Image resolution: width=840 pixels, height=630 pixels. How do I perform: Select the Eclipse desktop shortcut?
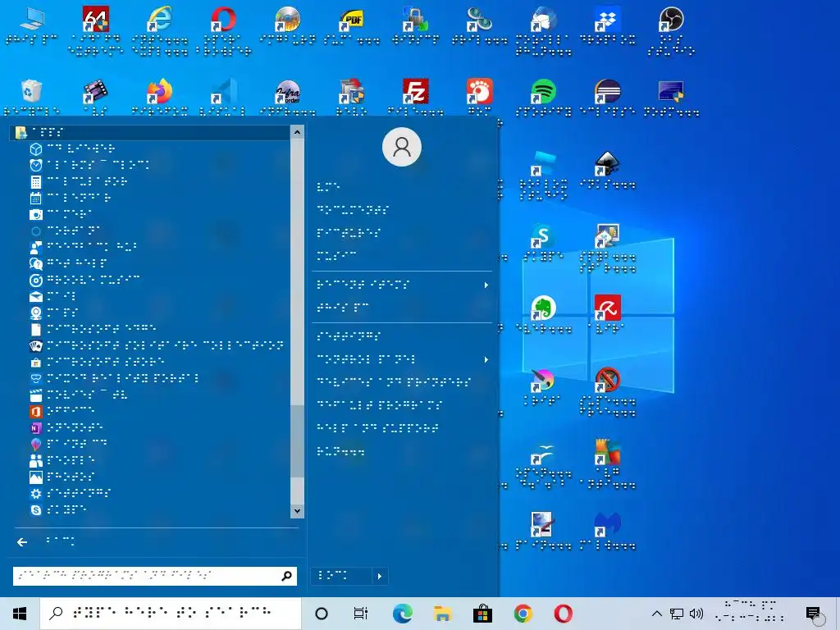coord(608,98)
